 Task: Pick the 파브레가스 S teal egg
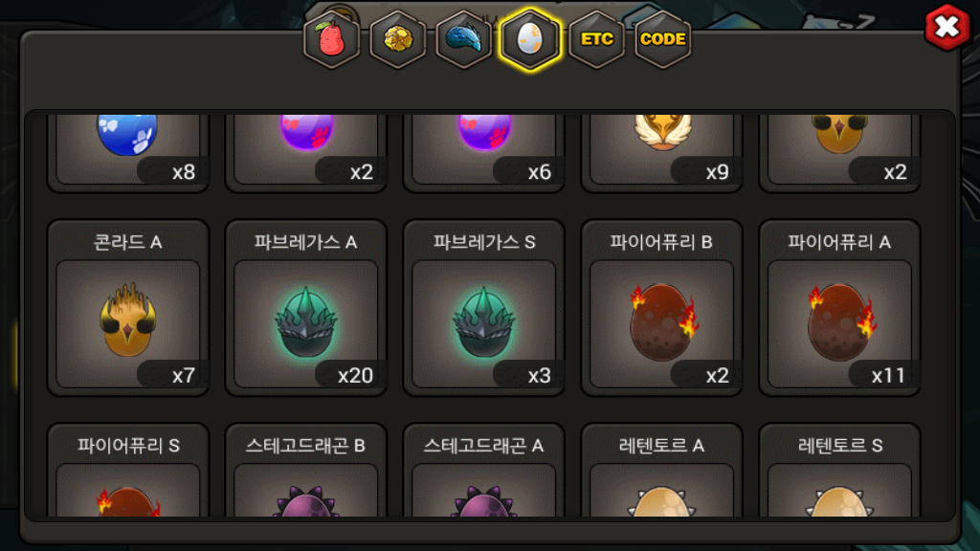pos(483,308)
